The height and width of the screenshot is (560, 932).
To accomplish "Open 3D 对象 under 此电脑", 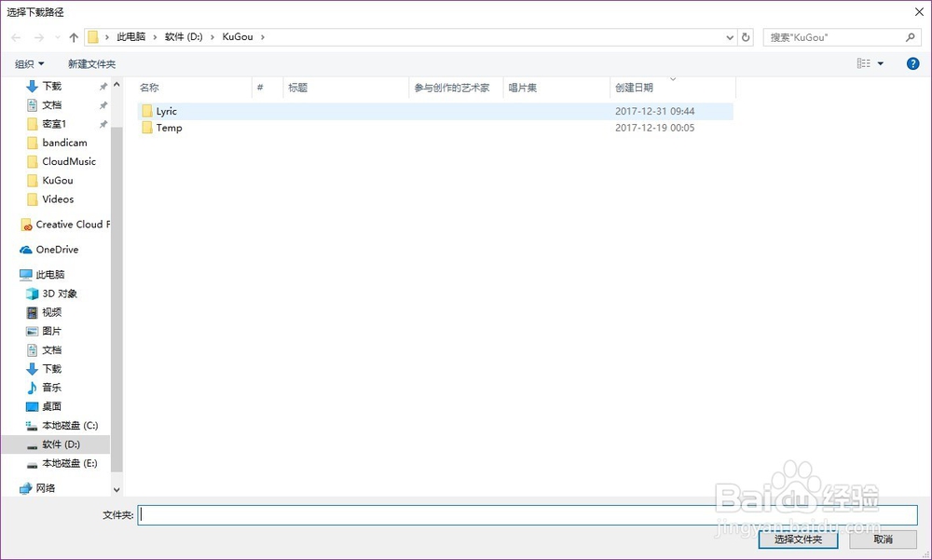I will pos(60,294).
